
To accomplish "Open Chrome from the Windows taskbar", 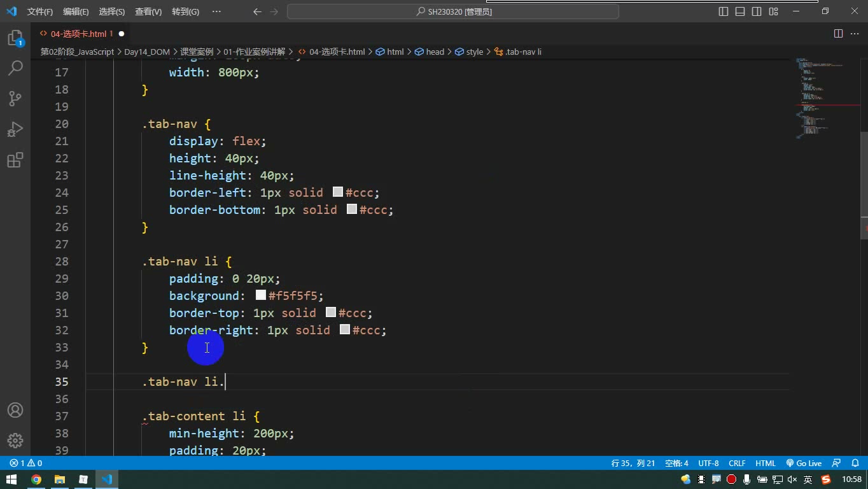I will (36, 479).
